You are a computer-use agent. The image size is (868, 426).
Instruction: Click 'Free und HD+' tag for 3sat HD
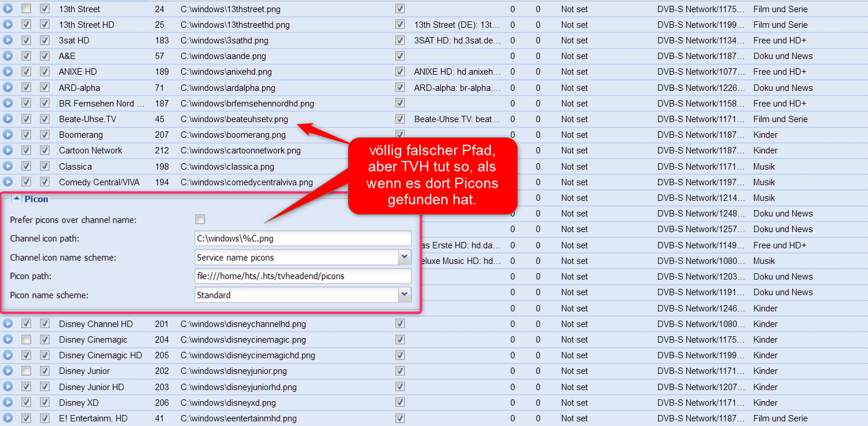780,41
